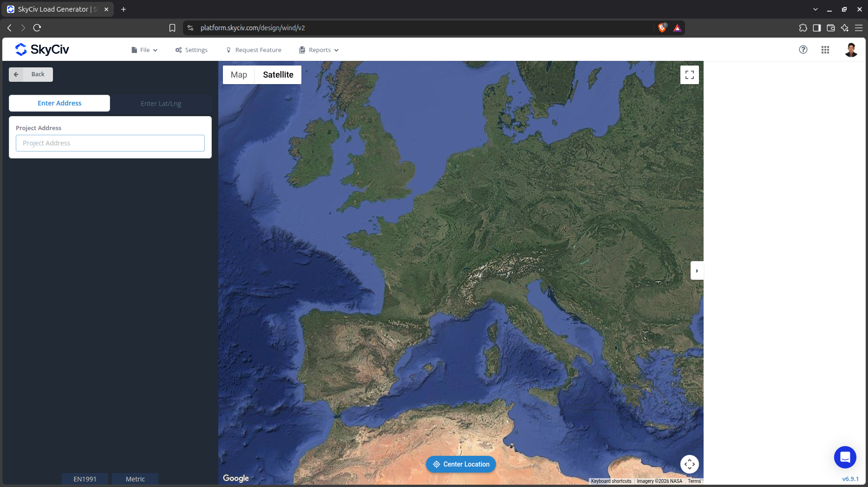Image resolution: width=868 pixels, height=487 pixels.
Task: Go back to the previous browser page
Action: [9, 28]
